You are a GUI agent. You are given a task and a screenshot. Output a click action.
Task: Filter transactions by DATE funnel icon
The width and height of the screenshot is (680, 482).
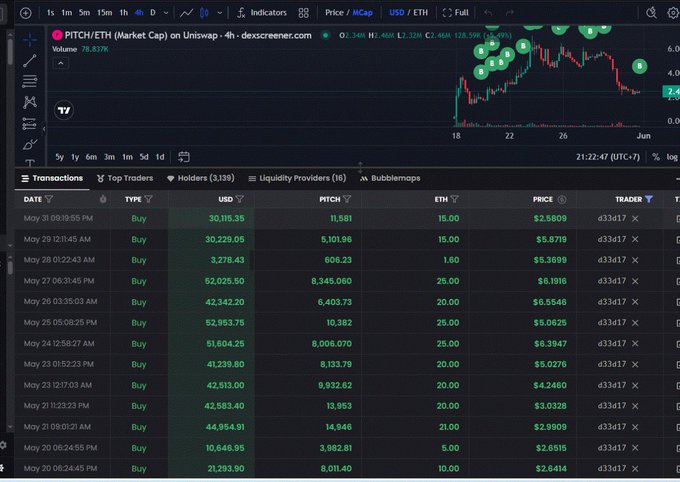49,199
